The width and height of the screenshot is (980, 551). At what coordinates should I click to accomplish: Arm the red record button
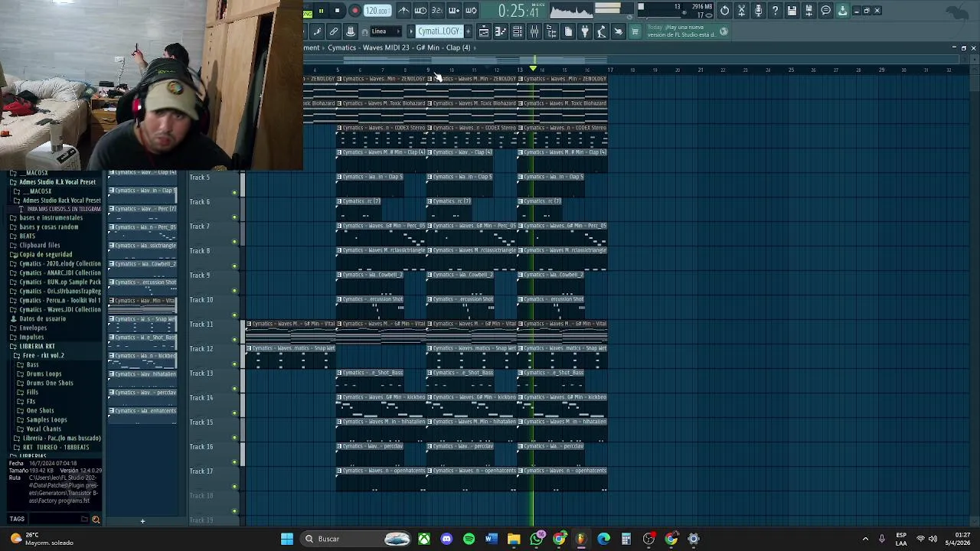click(x=354, y=11)
